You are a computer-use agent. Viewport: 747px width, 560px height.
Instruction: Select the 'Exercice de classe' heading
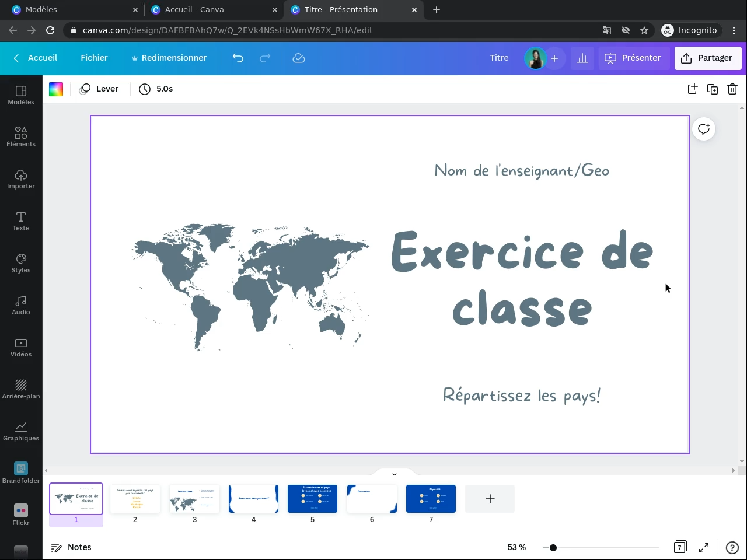click(x=522, y=279)
